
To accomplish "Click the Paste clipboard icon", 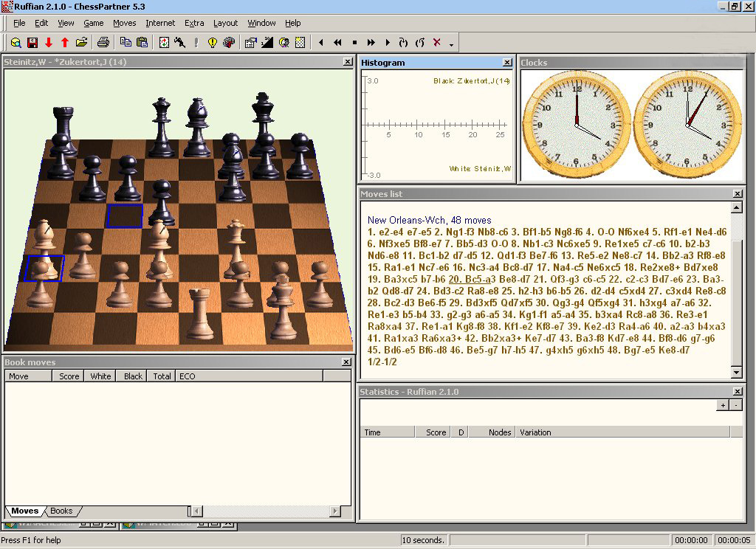I will (x=142, y=43).
